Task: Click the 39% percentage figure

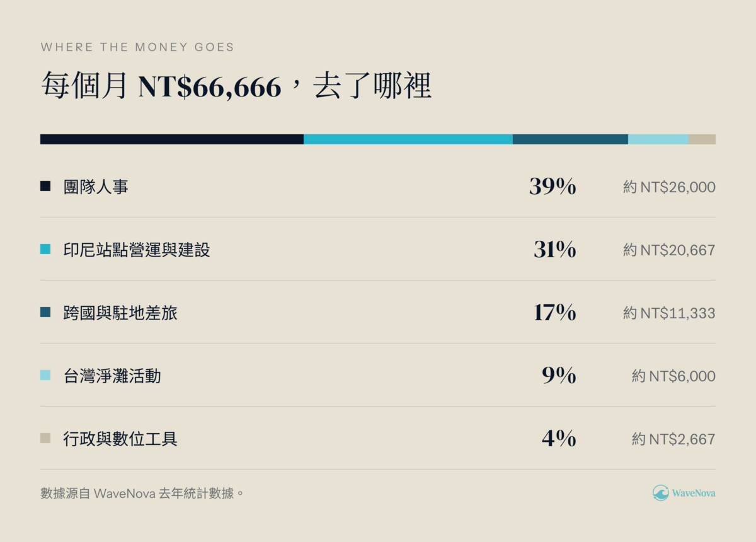Action: point(553,187)
